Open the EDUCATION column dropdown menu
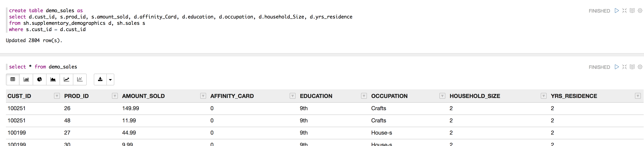 [x=364, y=96]
